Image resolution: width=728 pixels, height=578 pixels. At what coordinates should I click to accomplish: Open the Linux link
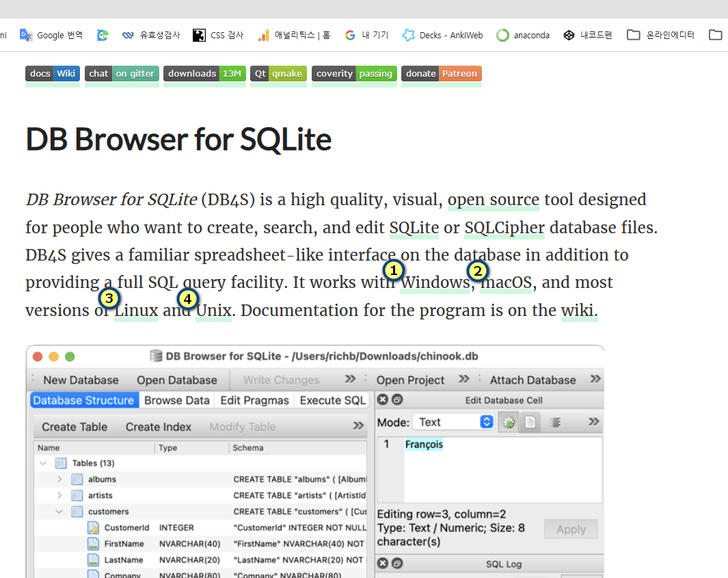[137, 311]
